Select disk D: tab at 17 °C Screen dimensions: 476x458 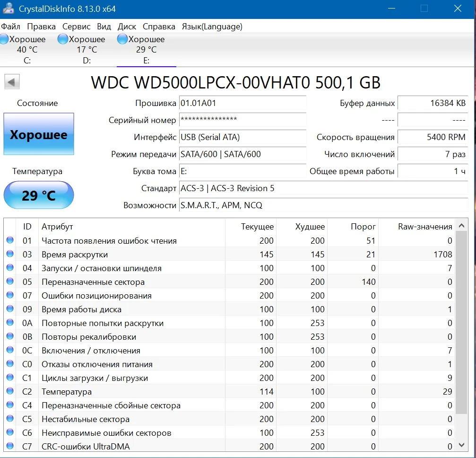pyautogui.click(x=87, y=50)
